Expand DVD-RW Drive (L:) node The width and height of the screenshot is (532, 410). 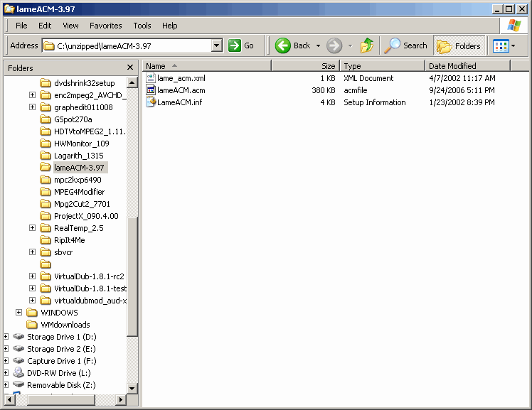6,373
